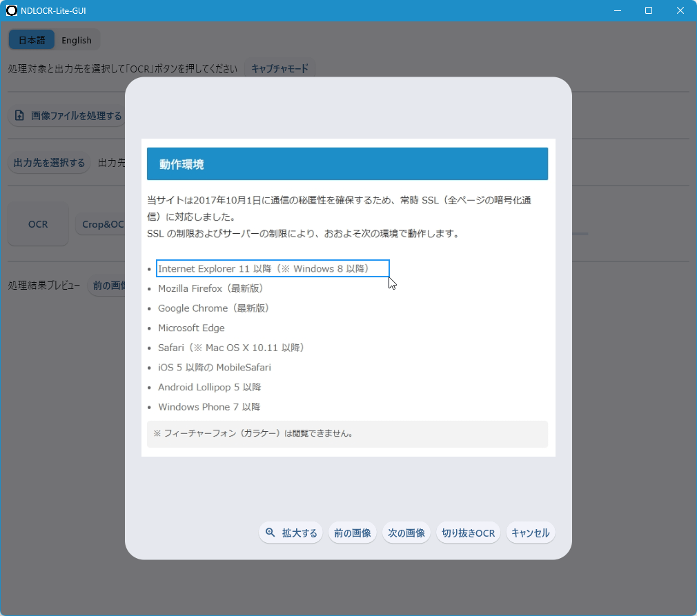This screenshot has width=697, height=616.
Task: Open the 出力先を選択する folder picker
Action: (x=49, y=163)
